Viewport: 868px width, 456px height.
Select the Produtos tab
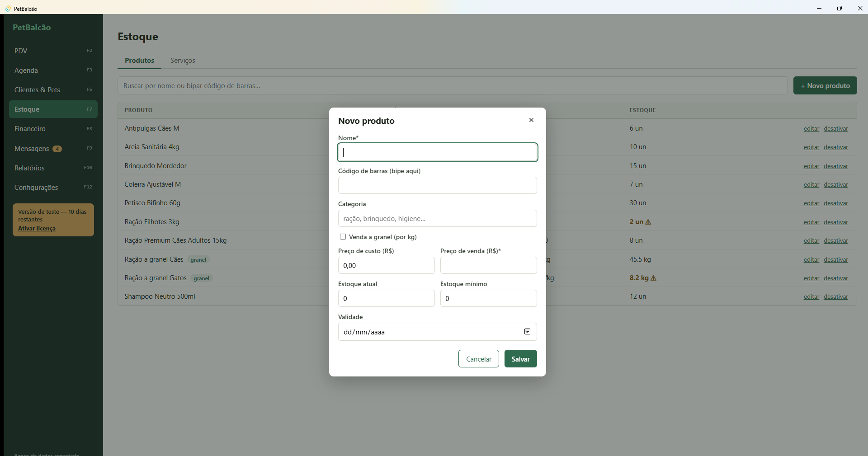coord(139,61)
